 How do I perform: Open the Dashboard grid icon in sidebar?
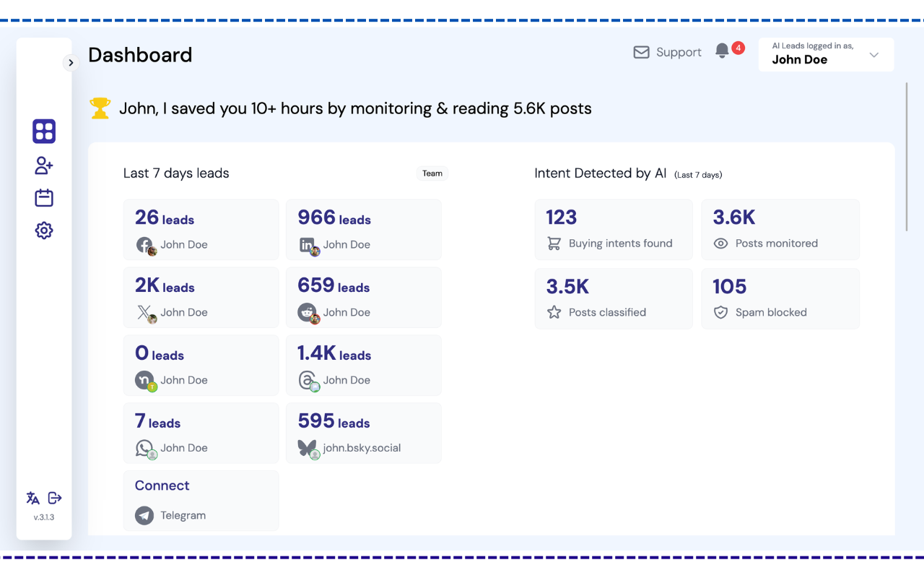44,131
